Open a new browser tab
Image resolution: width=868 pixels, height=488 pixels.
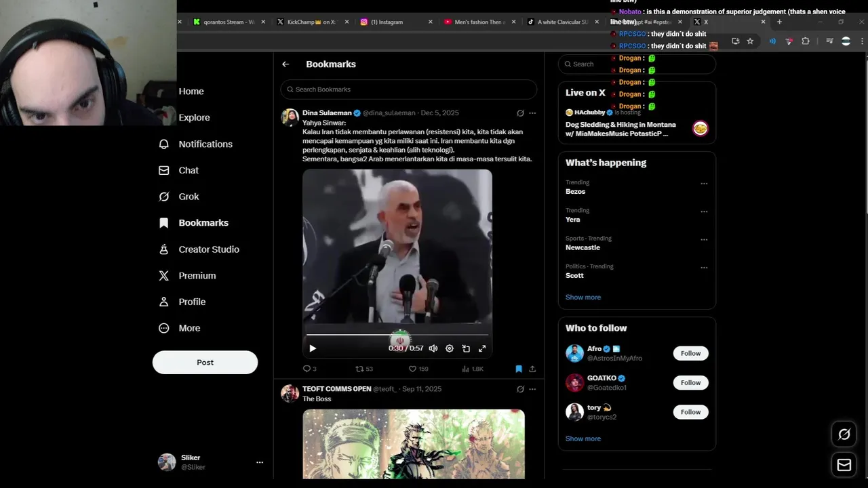click(779, 22)
